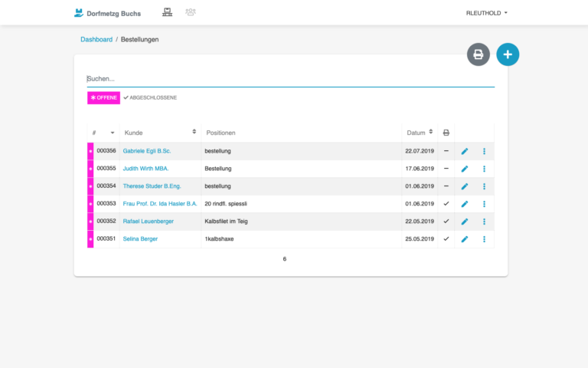This screenshot has height=368, width=588.
Task: Open more options for order 000354
Action: point(484,186)
